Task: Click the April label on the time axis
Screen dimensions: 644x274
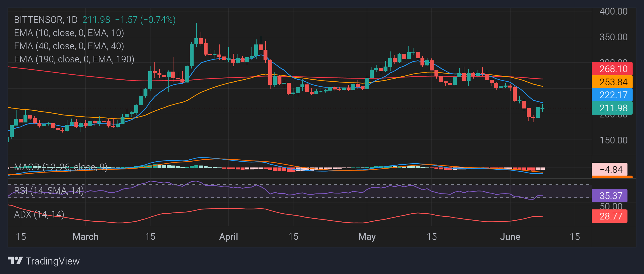Action: [229, 237]
